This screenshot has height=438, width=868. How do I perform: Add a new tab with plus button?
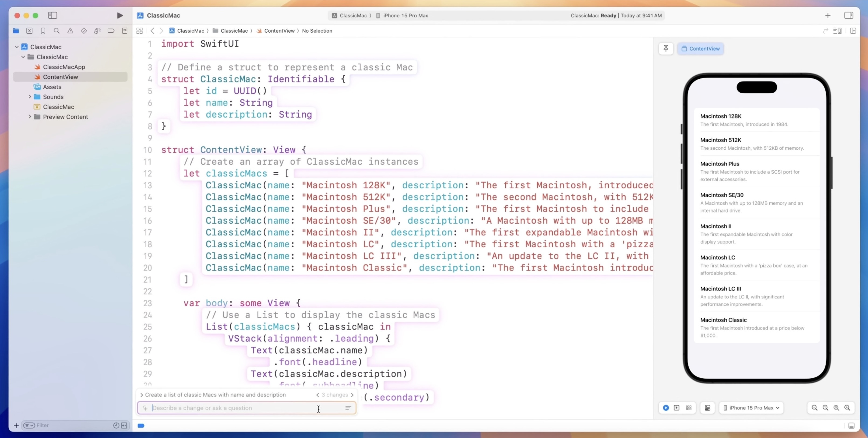pyautogui.click(x=828, y=16)
